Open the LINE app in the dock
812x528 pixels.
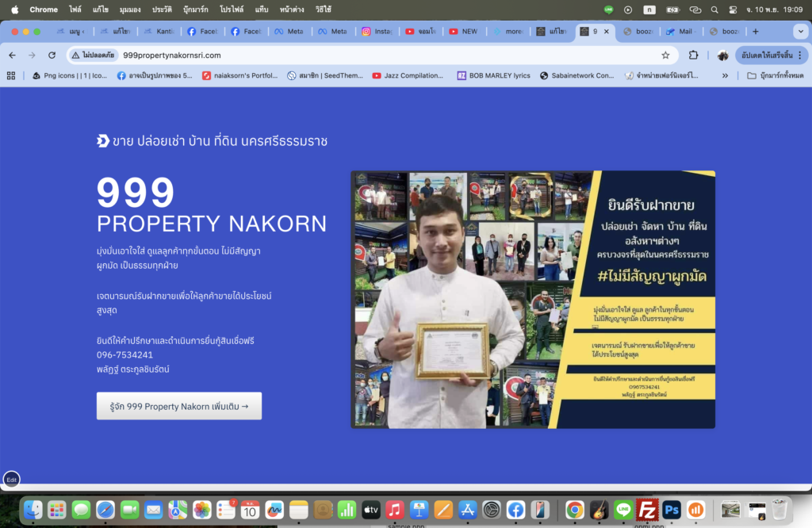pos(623,510)
